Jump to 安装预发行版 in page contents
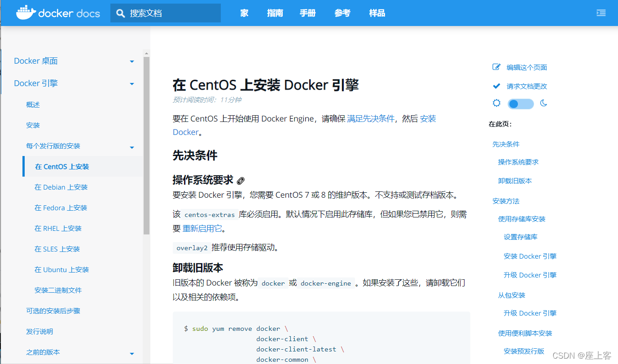 (524, 351)
